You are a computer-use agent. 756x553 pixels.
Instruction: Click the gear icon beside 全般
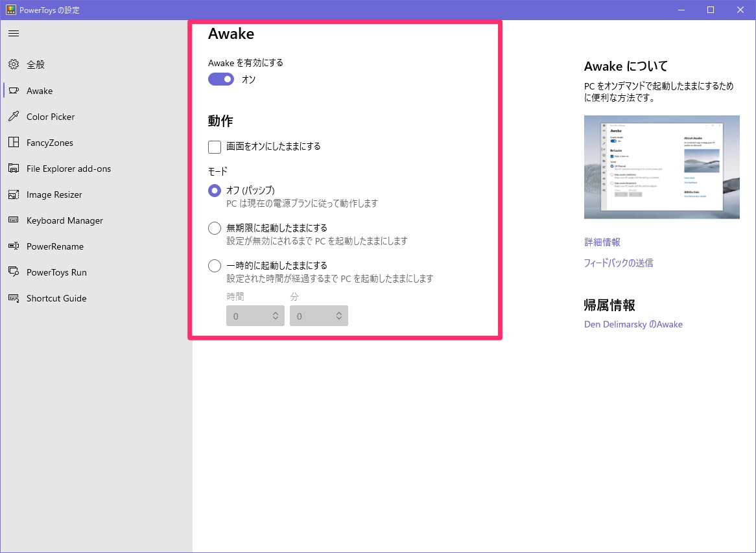coord(14,64)
